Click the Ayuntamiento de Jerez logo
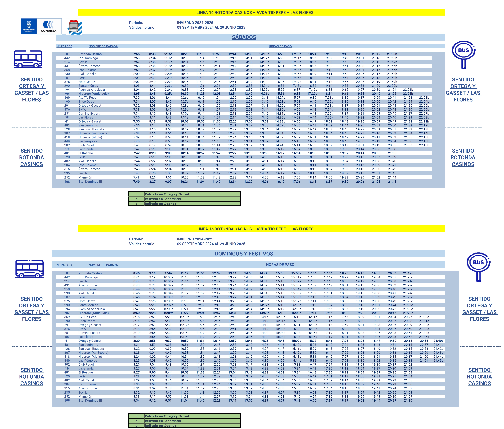 point(29,26)
